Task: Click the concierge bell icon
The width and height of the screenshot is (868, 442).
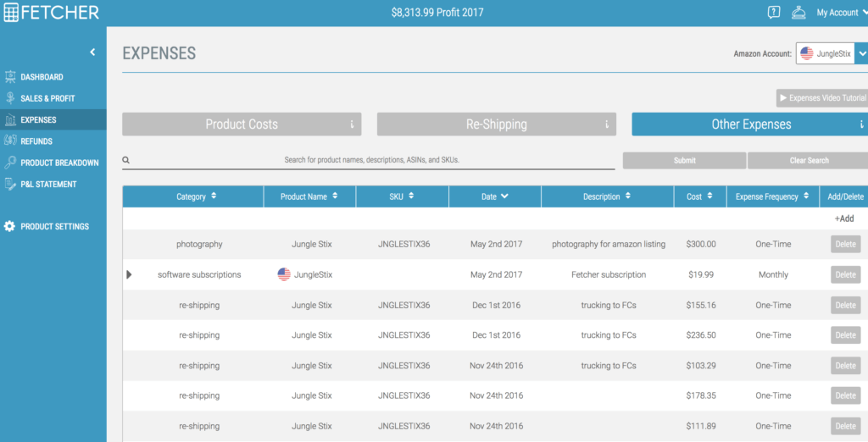Action: click(x=798, y=12)
